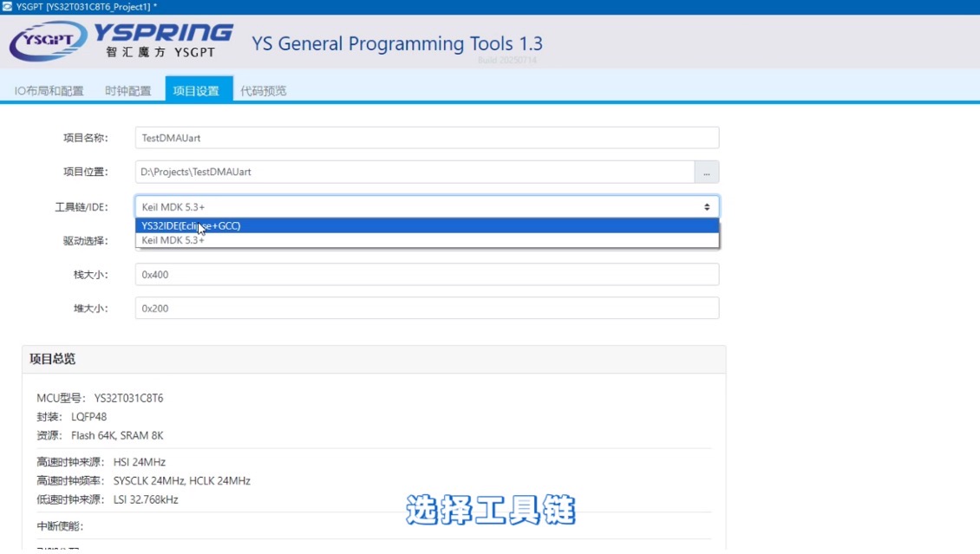Open the 时钟配置 tab
This screenshot has height=554, width=980.
[128, 90]
